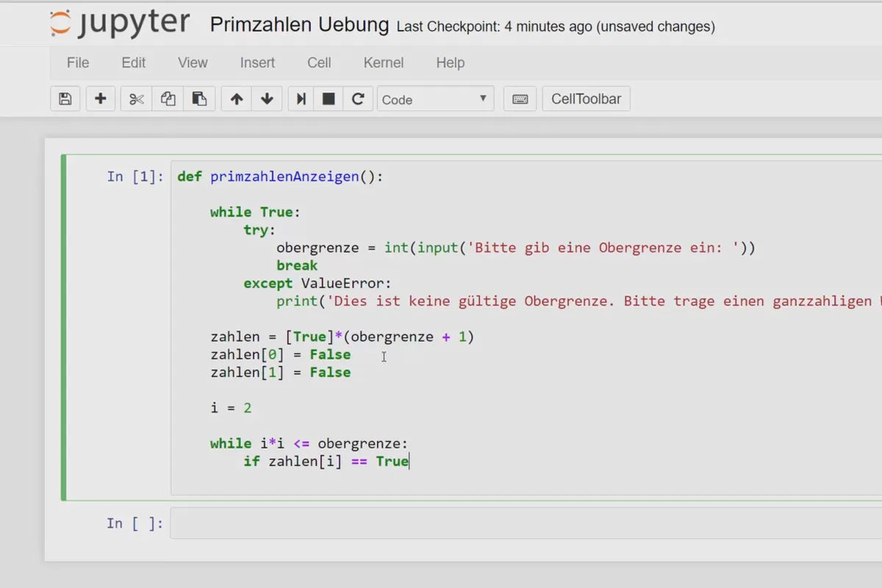882x588 pixels.
Task: Click the 'try:' code line
Action: 259,230
